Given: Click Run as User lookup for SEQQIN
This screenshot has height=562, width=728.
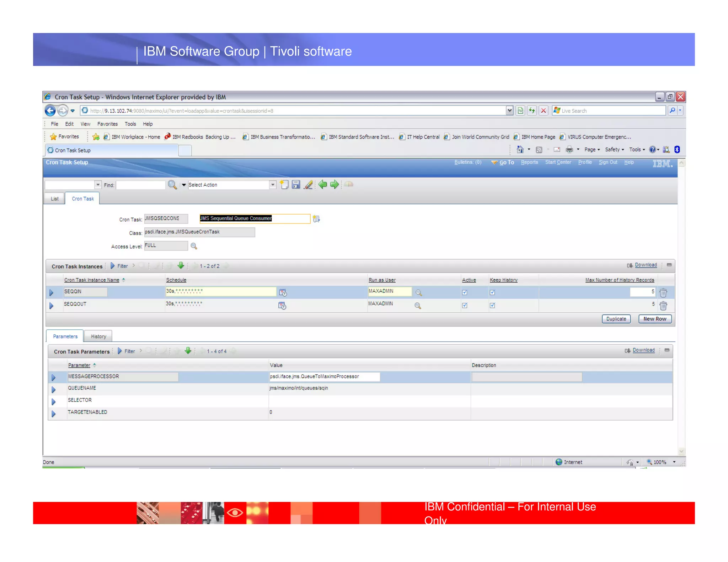Looking at the screenshot, I should click(419, 293).
